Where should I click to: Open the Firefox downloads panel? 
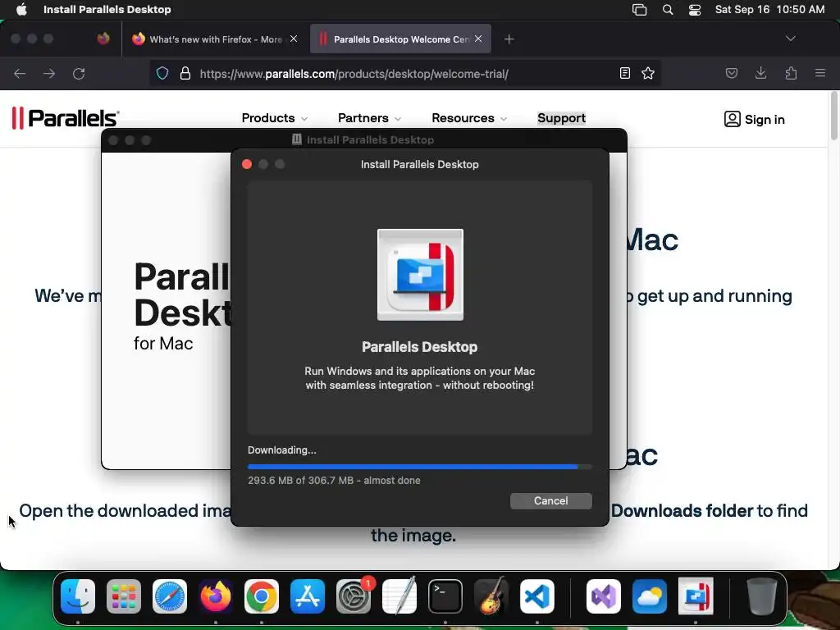760,73
